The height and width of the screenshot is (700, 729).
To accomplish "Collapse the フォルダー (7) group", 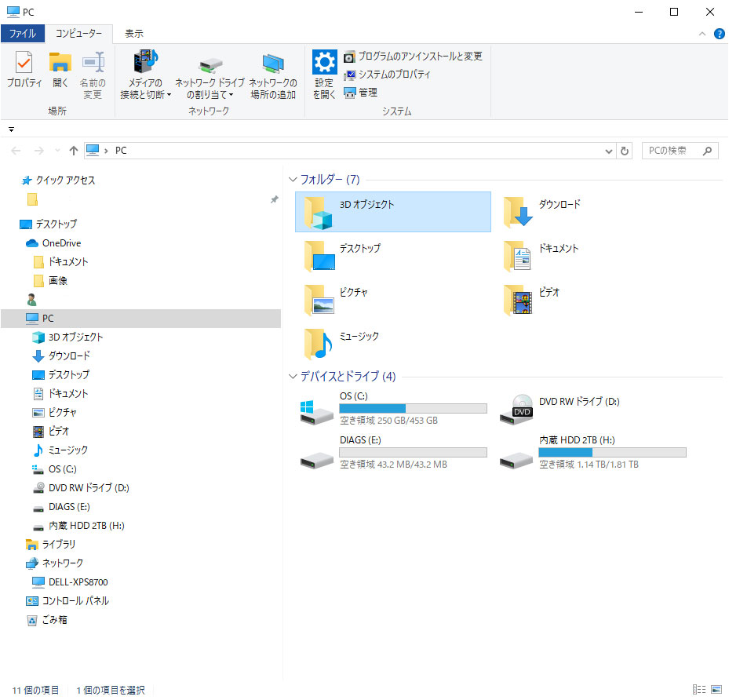I will 293,180.
